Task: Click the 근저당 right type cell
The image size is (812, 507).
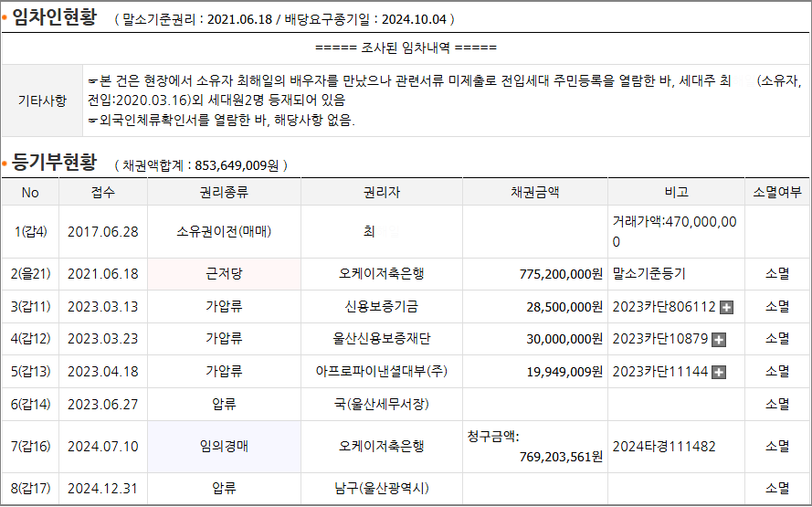Action: coord(224,273)
